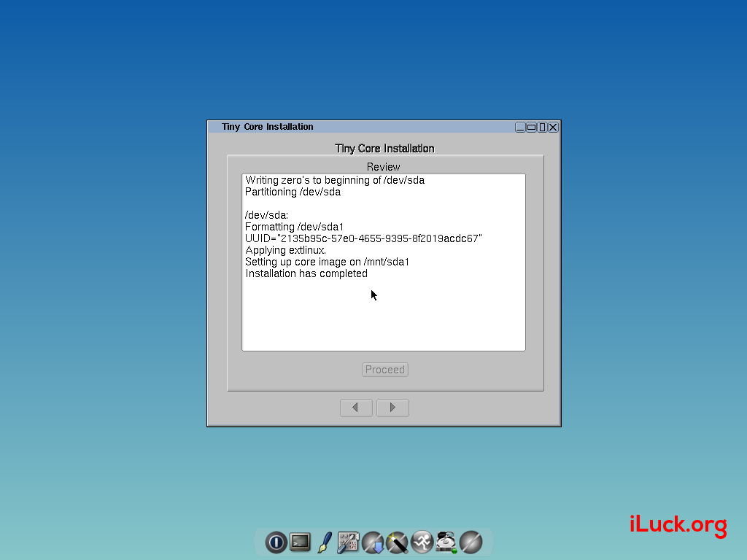Click the 'Applying extlinux.' line

pyautogui.click(x=286, y=251)
